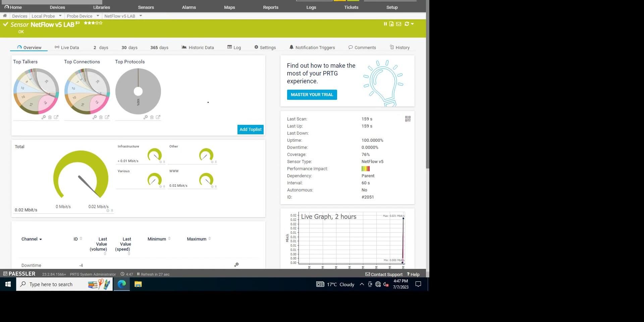
Task: Open the Setup main menu
Action: (x=392, y=7)
